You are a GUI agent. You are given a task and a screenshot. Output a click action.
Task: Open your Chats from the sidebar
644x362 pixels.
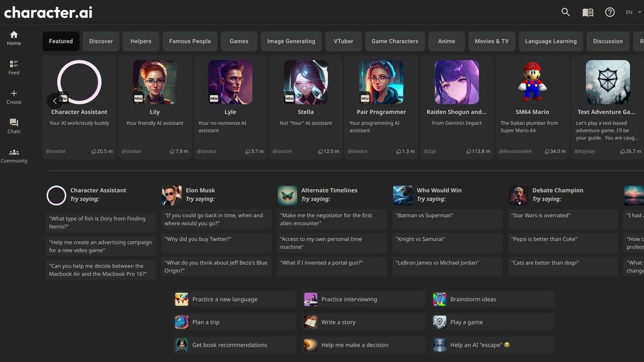point(13,127)
